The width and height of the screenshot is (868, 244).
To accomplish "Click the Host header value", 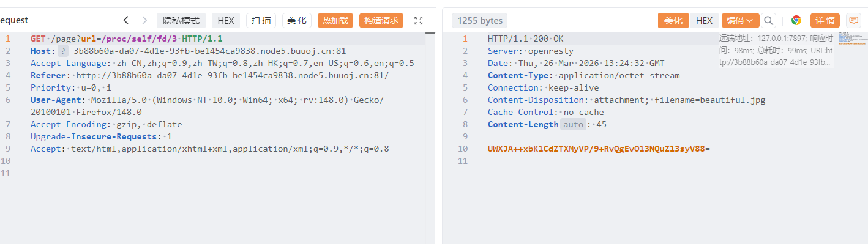I will (x=210, y=51).
